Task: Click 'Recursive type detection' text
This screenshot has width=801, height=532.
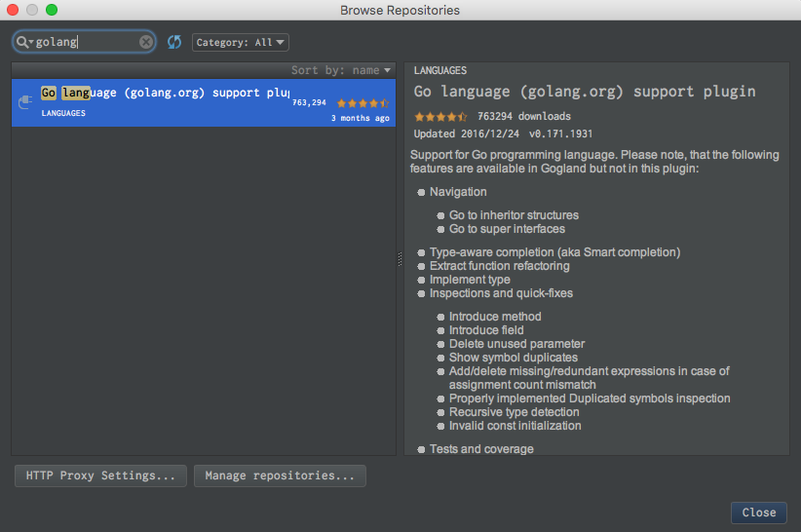Action: click(514, 412)
